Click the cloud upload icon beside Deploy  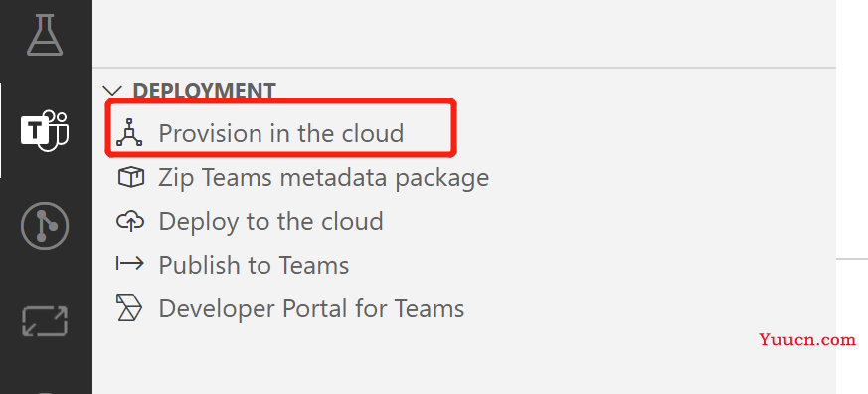(130, 221)
